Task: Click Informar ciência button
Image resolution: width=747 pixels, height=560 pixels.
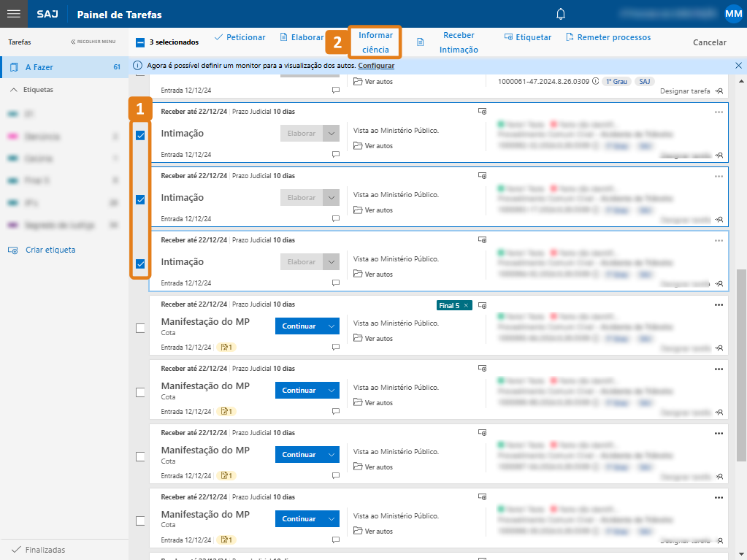Action: [375, 42]
